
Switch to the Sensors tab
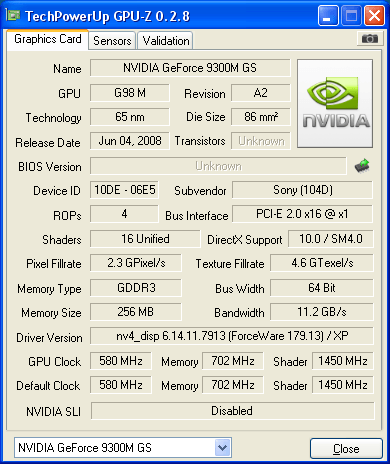[x=112, y=41]
